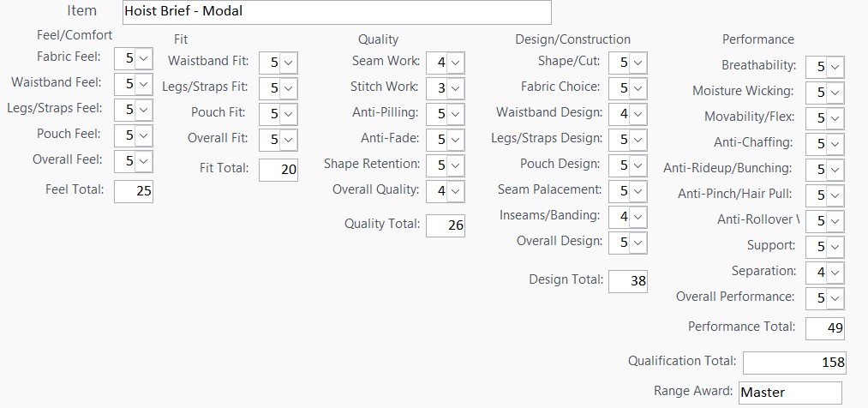Open the Overall Performance dropdown
Viewport: 868px width, 408px height.
pos(835,298)
